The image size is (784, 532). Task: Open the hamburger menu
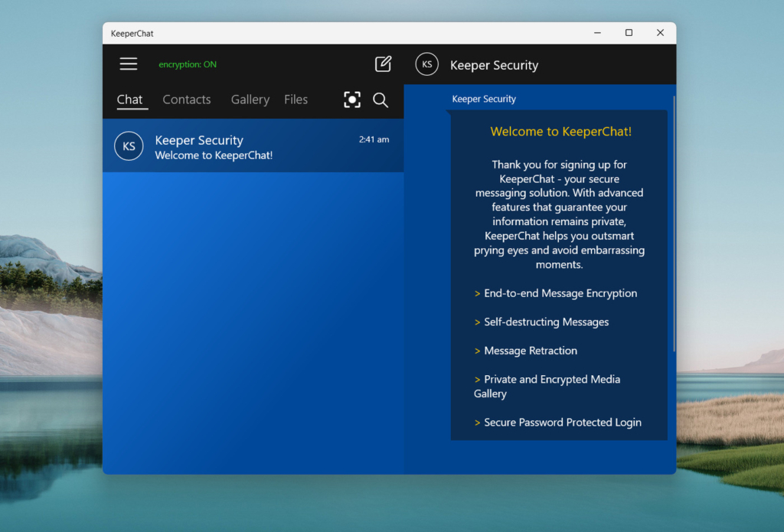tap(128, 64)
